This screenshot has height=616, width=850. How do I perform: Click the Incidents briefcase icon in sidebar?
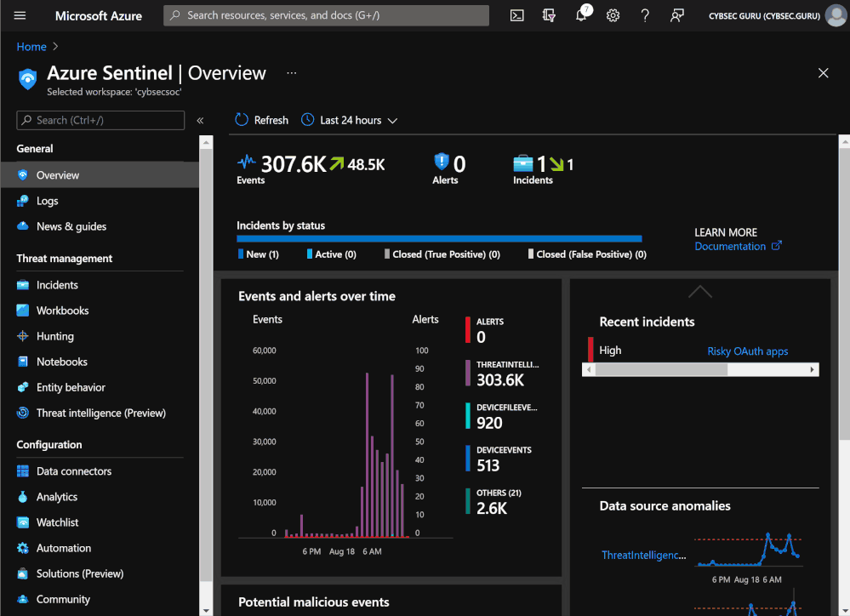pyautogui.click(x=23, y=285)
